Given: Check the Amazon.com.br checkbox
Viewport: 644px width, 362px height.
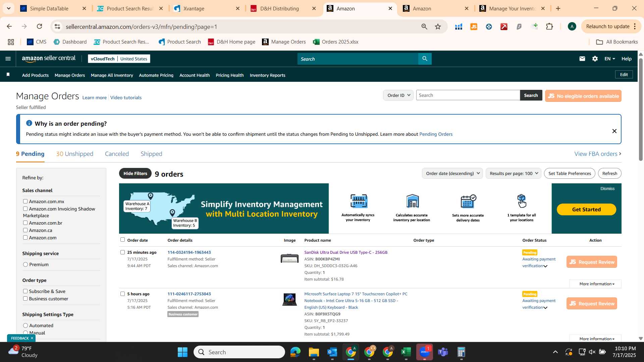Looking at the screenshot, I should click(25, 223).
